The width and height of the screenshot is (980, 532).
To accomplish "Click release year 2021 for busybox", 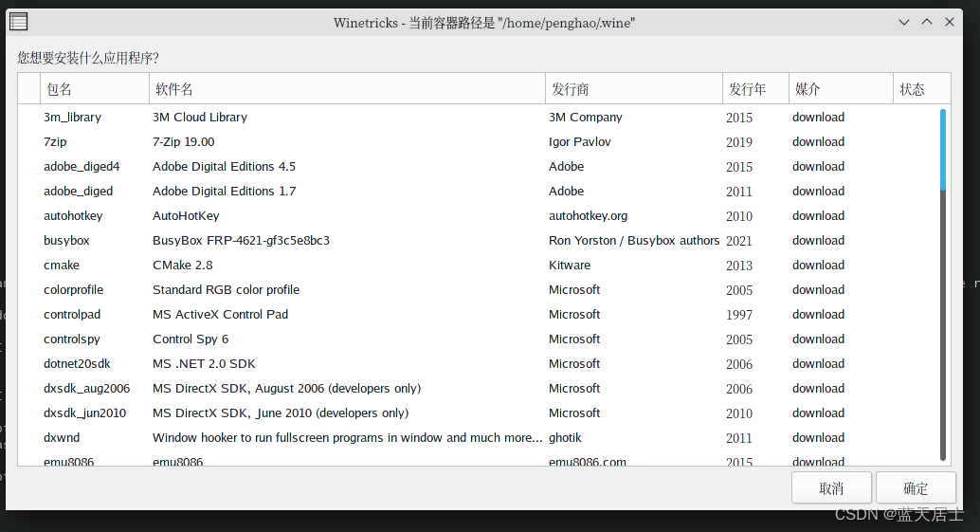I will pos(738,241).
